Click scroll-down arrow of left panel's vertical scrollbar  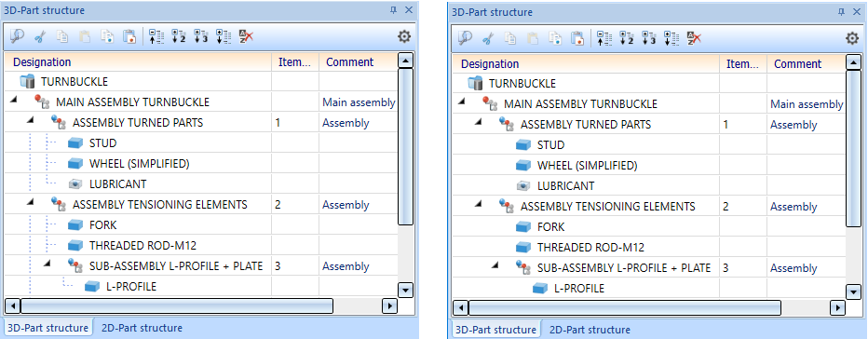tap(406, 289)
